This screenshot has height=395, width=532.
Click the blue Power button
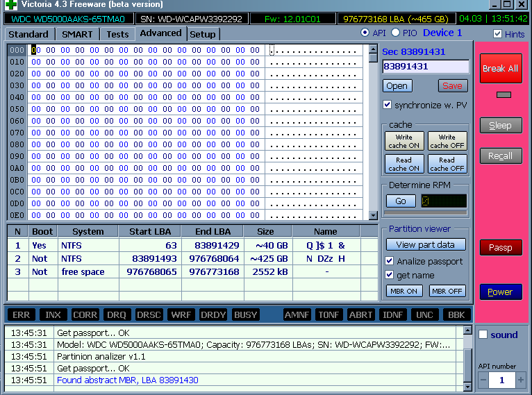[501, 292]
